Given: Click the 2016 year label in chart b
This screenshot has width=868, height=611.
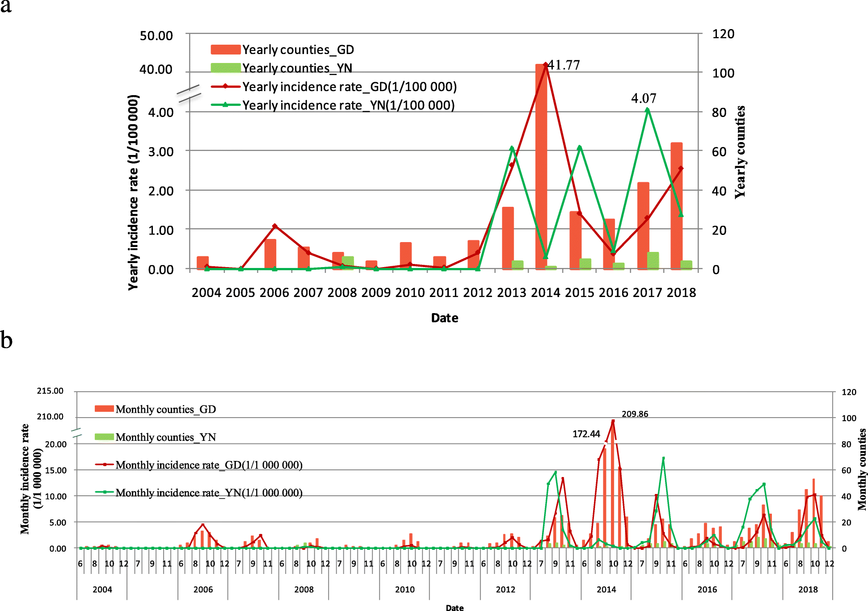Looking at the screenshot, I should [x=707, y=590].
